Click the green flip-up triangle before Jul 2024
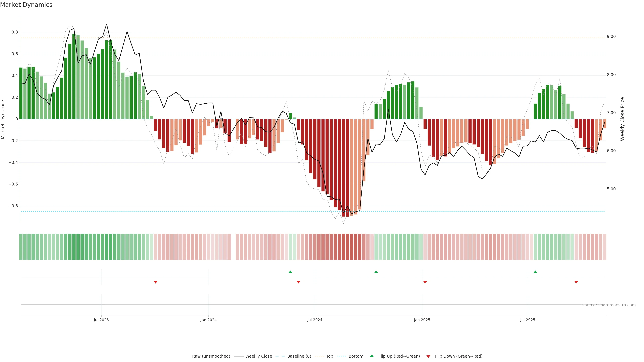 pos(290,272)
